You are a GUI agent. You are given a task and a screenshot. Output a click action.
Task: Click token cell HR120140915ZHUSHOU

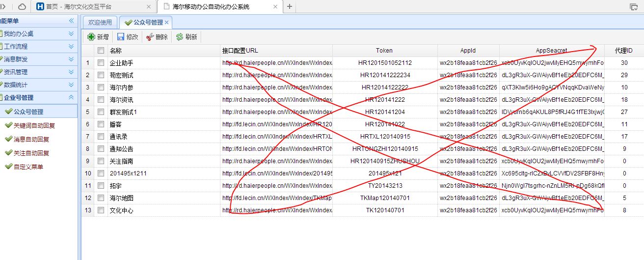pyautogui.click(x=385, y=161)
